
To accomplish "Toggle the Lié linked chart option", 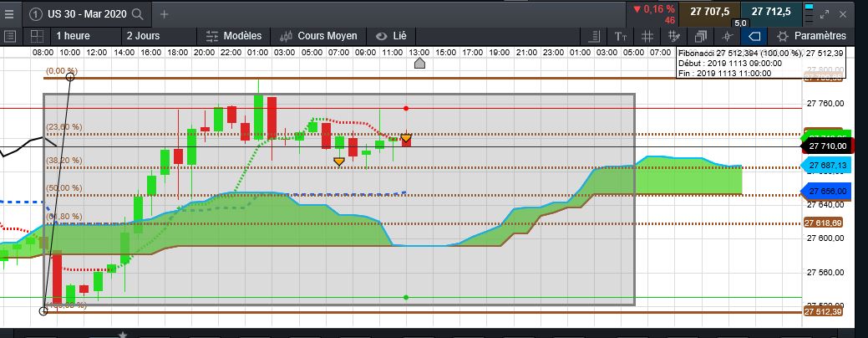I will coord(391,36).
